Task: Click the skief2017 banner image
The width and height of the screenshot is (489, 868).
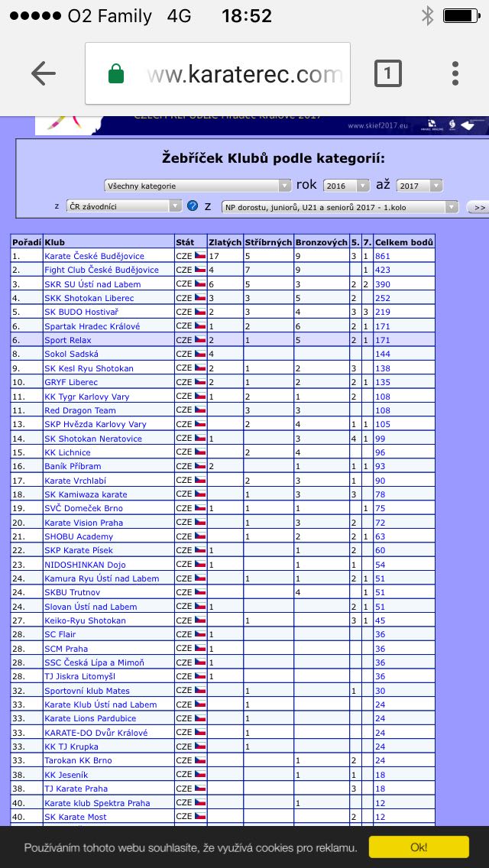Action: (x=262, y=125)
